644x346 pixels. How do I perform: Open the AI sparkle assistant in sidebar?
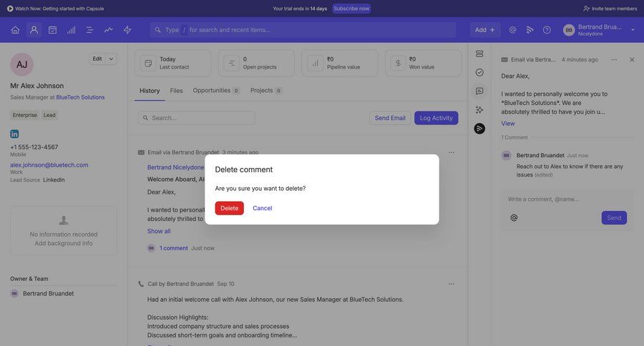pyautogui.click(x=479, y=109)
